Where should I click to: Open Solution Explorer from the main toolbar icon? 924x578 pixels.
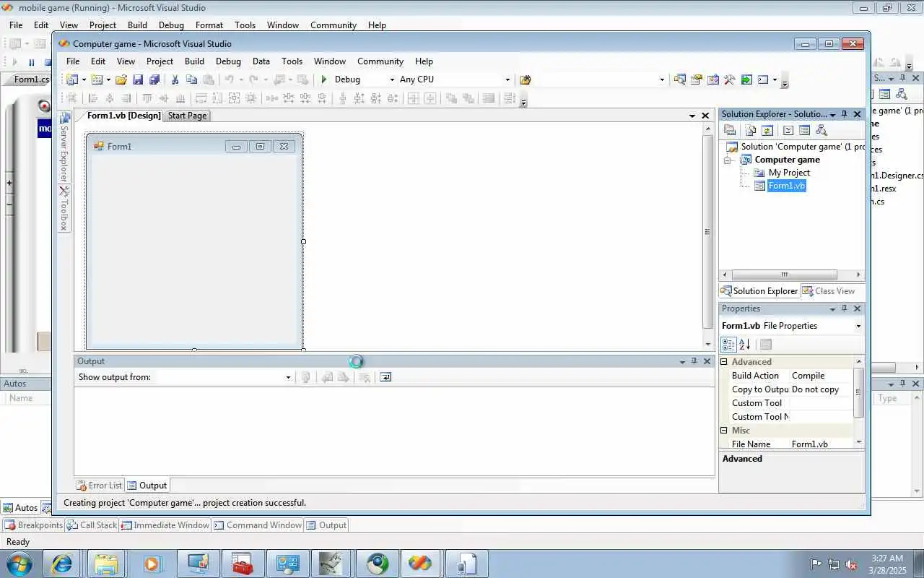(680, 79)
